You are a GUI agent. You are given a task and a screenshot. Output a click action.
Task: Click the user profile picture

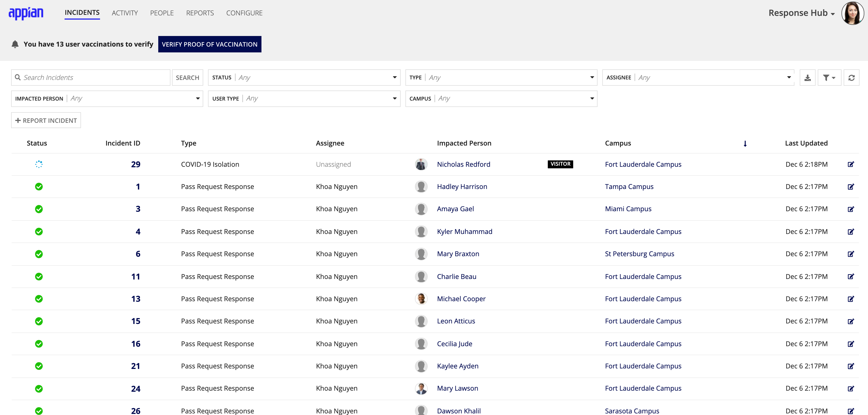click(x=852, y=13)
